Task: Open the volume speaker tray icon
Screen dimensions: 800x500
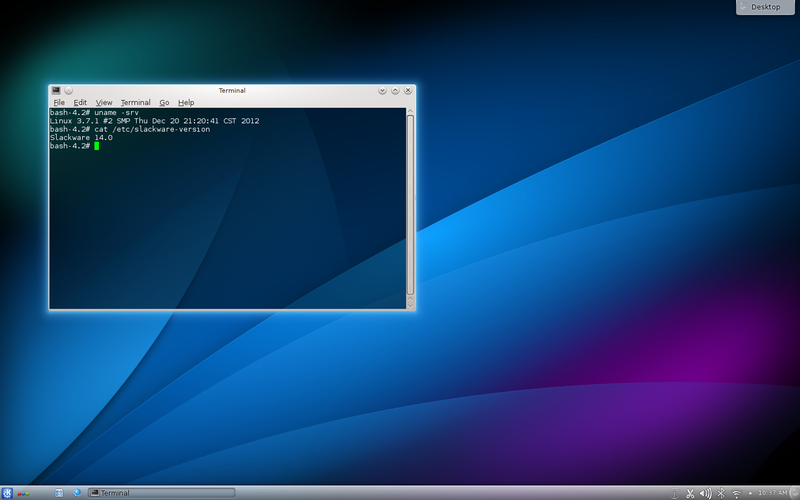Action: [705, 493]
